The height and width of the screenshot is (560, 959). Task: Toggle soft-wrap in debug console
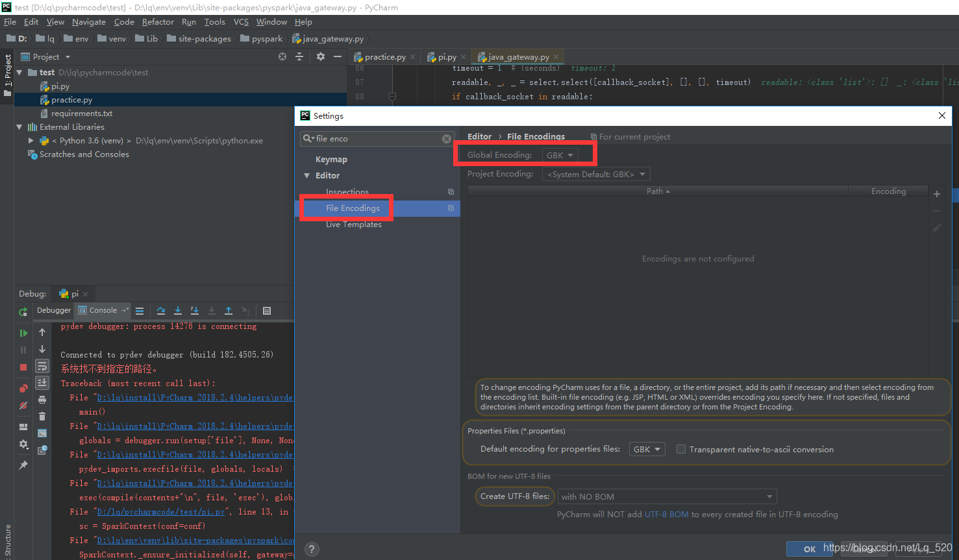point(42,366)
